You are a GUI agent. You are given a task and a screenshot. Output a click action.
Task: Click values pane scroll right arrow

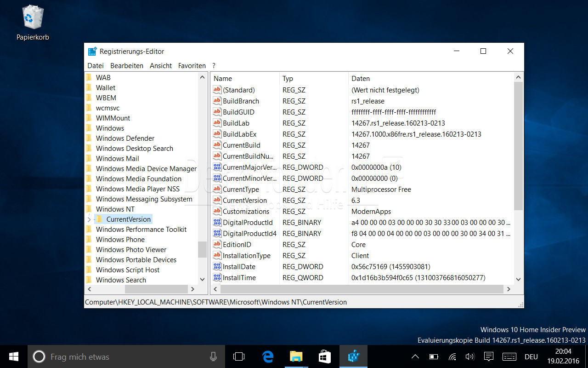click(x=508, y=289)
